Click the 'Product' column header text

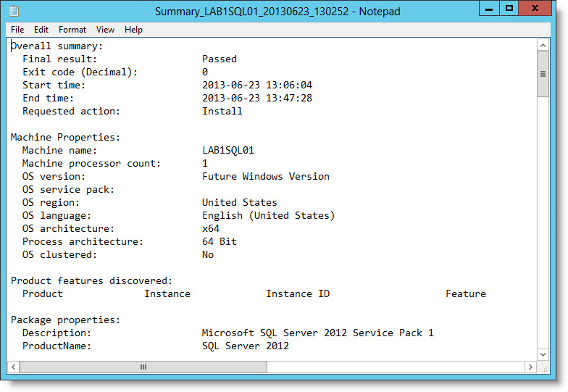42,294
